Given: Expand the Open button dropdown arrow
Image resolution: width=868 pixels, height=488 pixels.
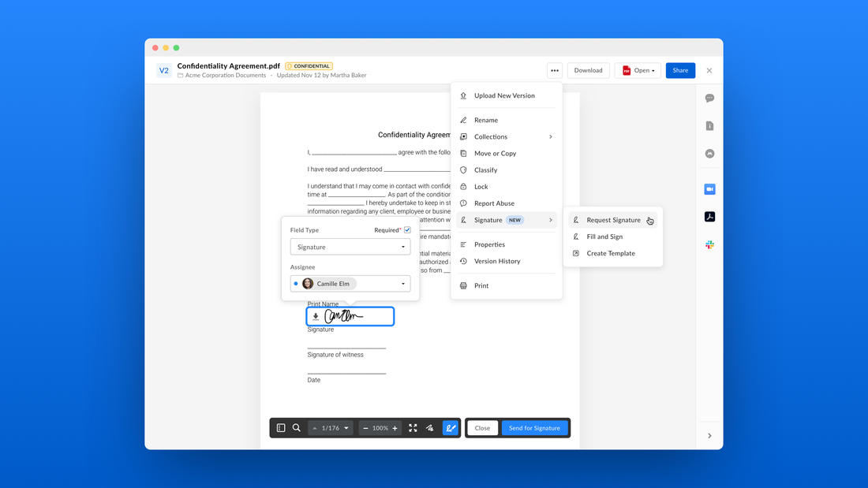Looking at the screenshot, I should click(653, 71).
